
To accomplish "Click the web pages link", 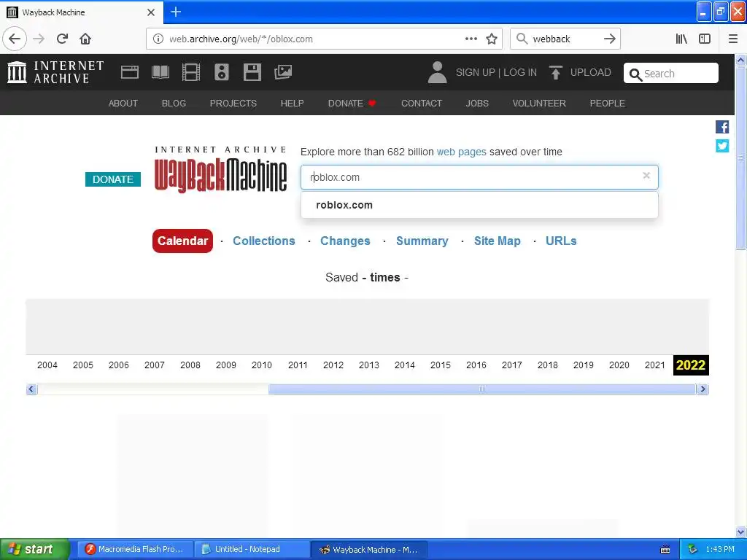I will 461,152.
